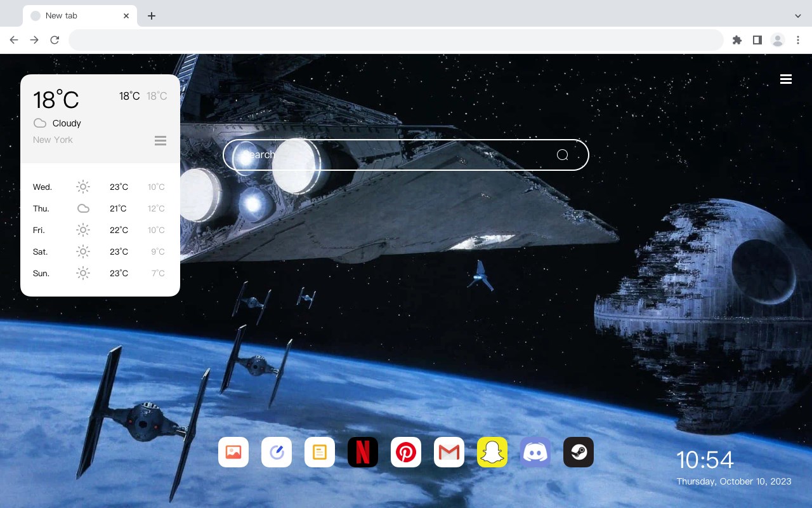Go back to previous page
The width and height of the screenshot is (812, 508).
(14, 40)
